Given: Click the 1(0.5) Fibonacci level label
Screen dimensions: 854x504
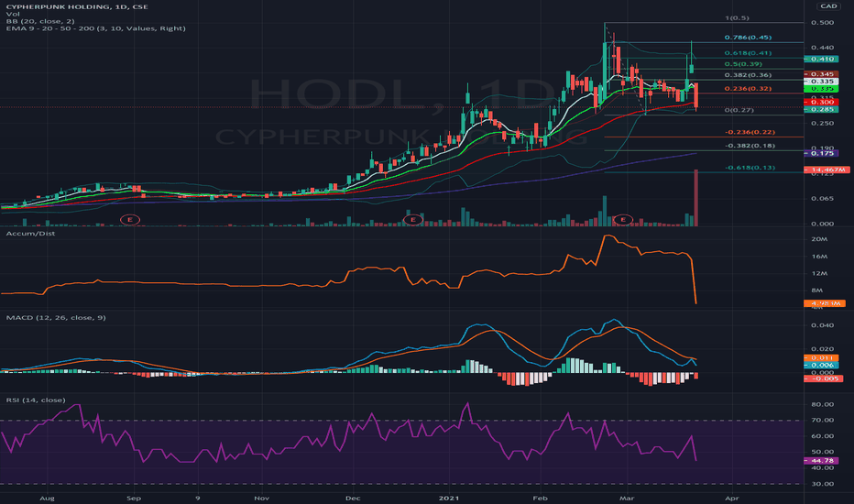Looking at the screenshot, I should point(737,18).
